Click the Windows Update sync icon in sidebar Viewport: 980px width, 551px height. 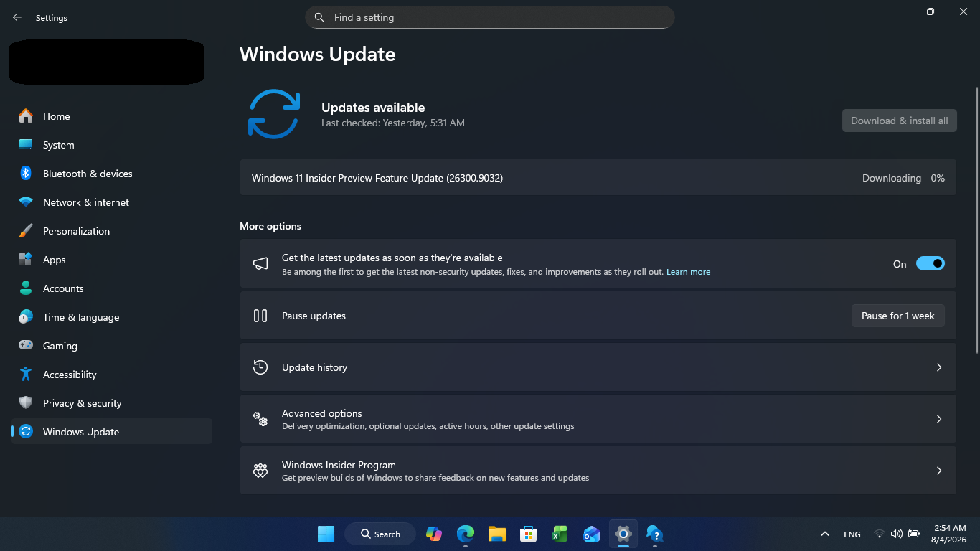point(26,432)
